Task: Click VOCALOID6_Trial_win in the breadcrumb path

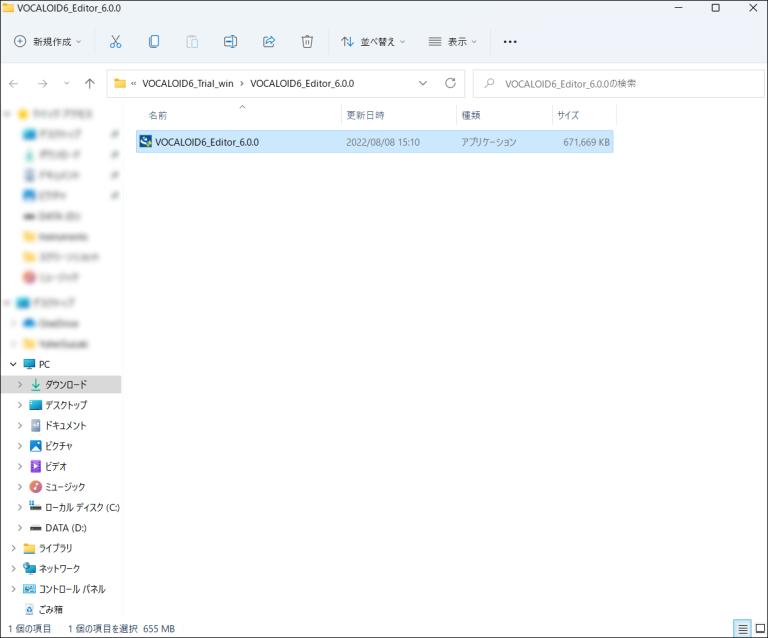Action: (x=188, y=83)
